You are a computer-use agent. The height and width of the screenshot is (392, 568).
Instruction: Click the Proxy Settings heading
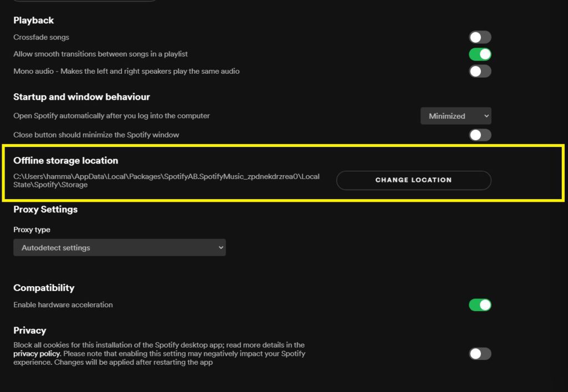click(45, 209)
